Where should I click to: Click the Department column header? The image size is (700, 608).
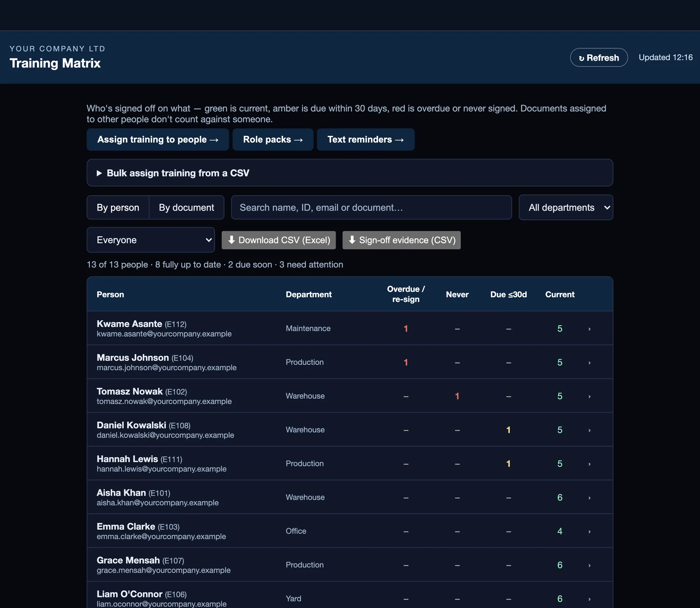[x=309, y=295]
